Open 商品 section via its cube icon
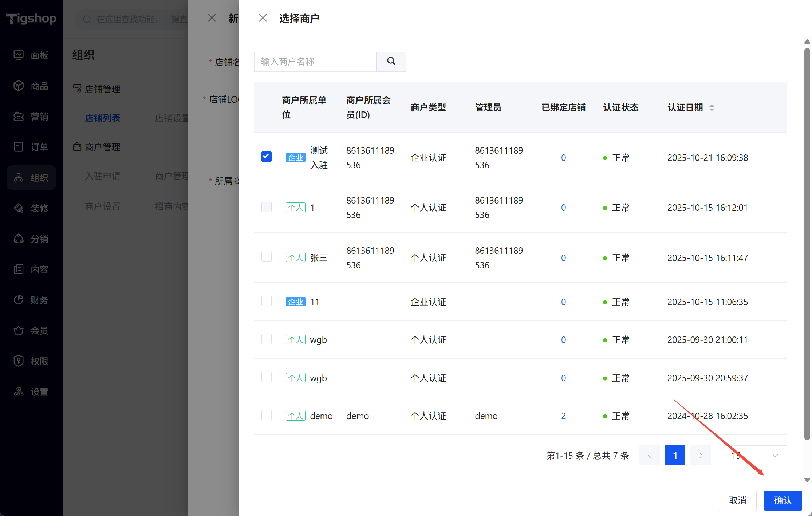This screenshot has height=516, width=812. [x=19, y=86]
